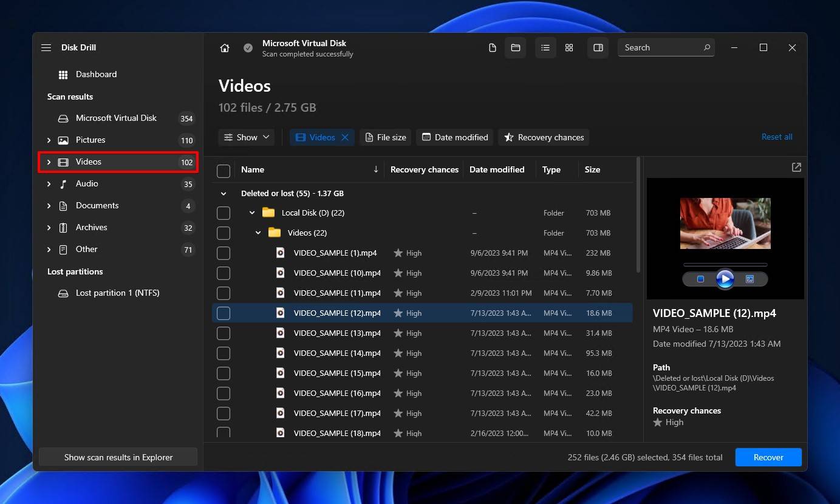The width and height of the screenshot is (840, 504).
Task: Collapse the Local Disk (D) folder
Action: 252,213
